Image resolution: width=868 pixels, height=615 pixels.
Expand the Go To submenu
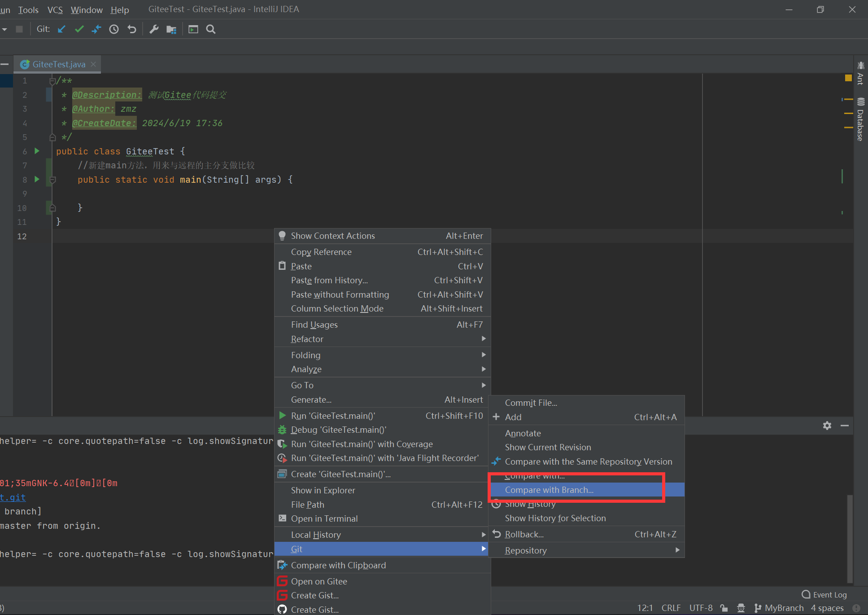click(382, 385)
